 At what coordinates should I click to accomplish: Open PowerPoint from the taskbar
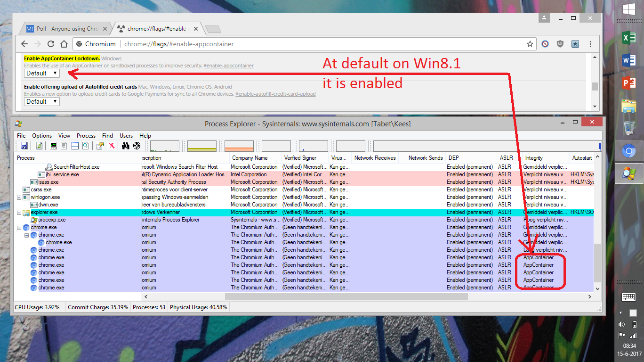[x=629, y=83]
